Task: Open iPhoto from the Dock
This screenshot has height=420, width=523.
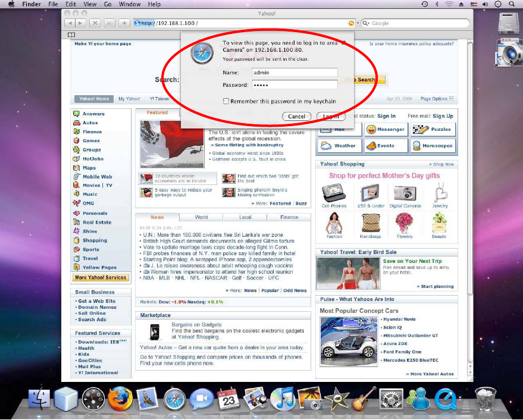Action: tap(309, 399)
